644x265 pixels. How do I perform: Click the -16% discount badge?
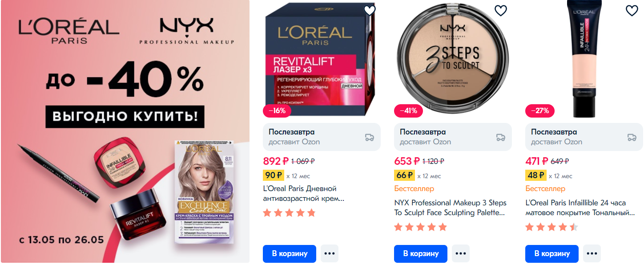(277, 110)
